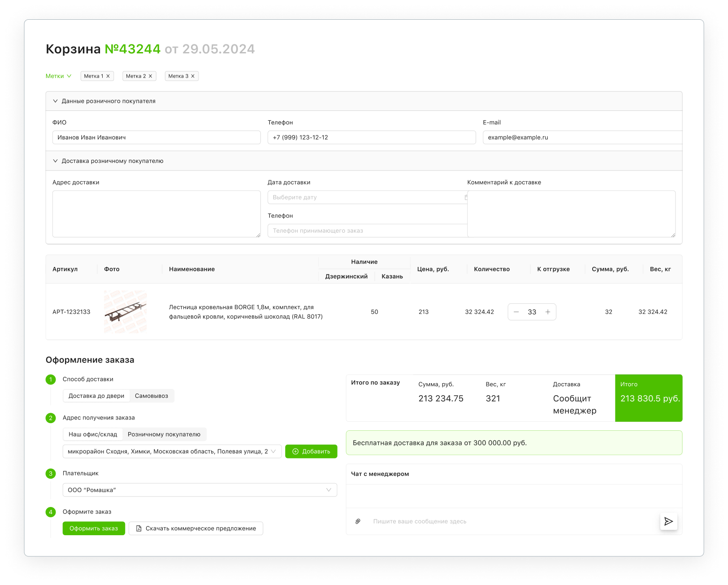Click the plus quantity icon
The height and width of the screenshot is (585, 728).
pyautogui.click(x=548, y=312)
